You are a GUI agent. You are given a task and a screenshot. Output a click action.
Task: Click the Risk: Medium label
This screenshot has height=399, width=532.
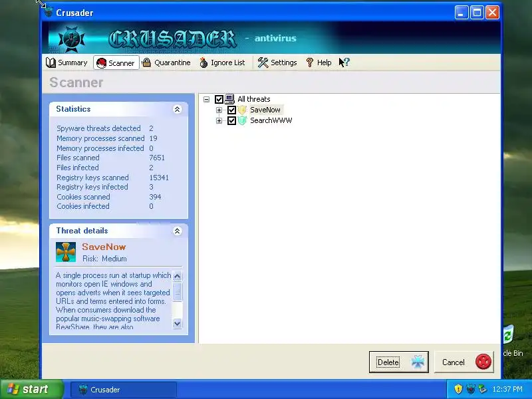pos(104,259)
